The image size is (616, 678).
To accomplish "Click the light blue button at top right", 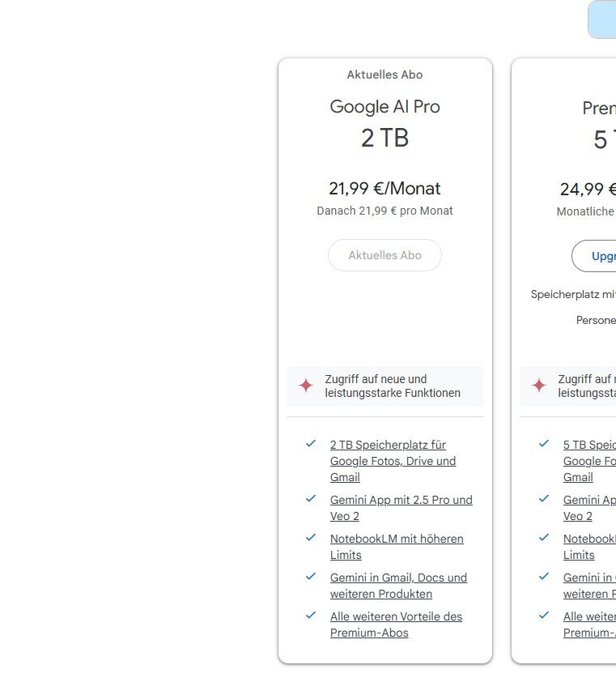I will point(602,19).
